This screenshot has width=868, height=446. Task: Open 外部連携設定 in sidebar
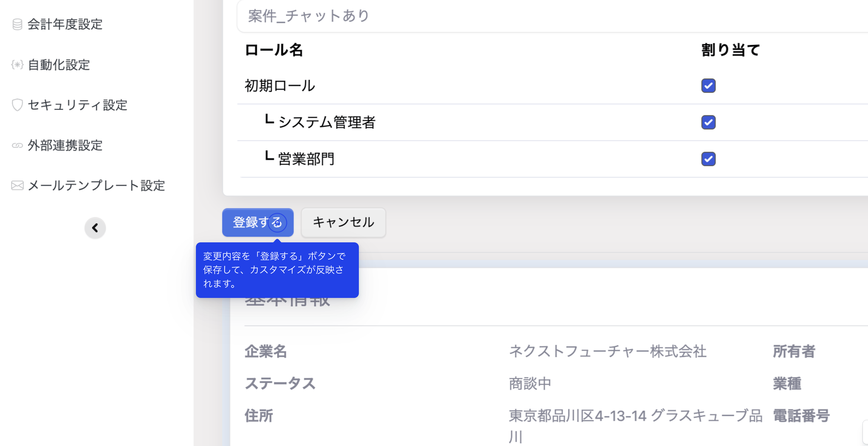click(x=65, y=145)
